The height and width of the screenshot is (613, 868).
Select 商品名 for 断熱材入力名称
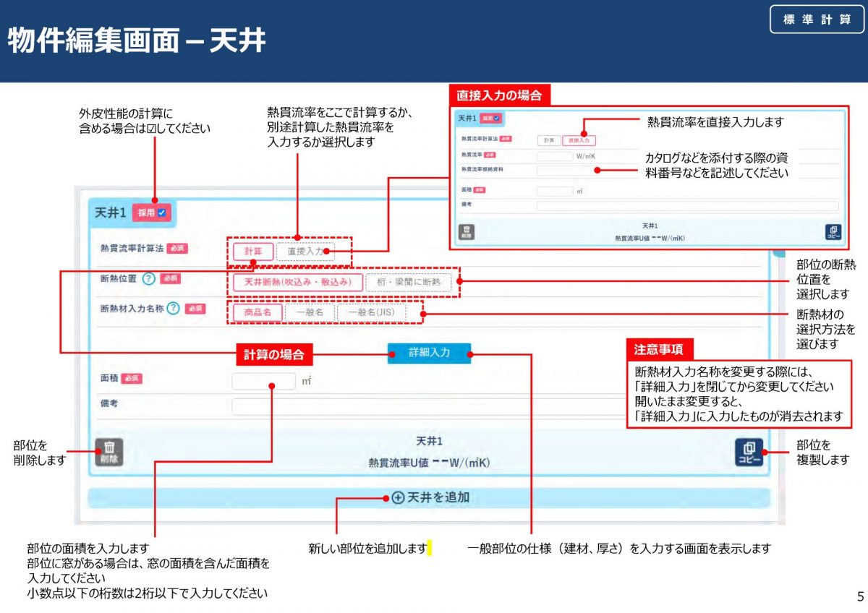pos(258,312)
